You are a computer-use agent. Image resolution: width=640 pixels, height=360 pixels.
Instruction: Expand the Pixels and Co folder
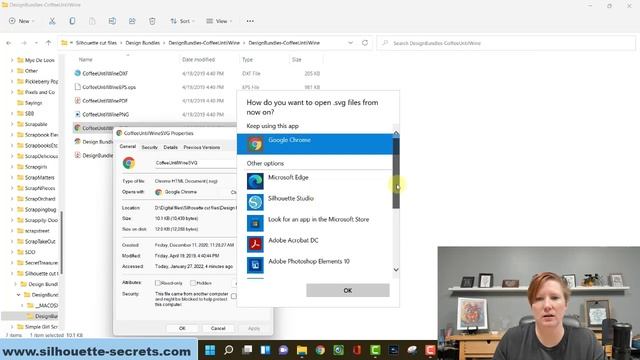(12, 92)
